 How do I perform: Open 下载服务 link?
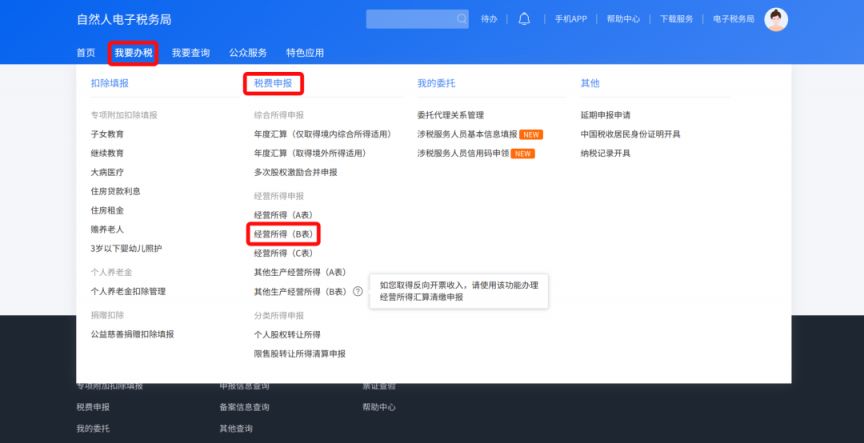tap(677, 19)
